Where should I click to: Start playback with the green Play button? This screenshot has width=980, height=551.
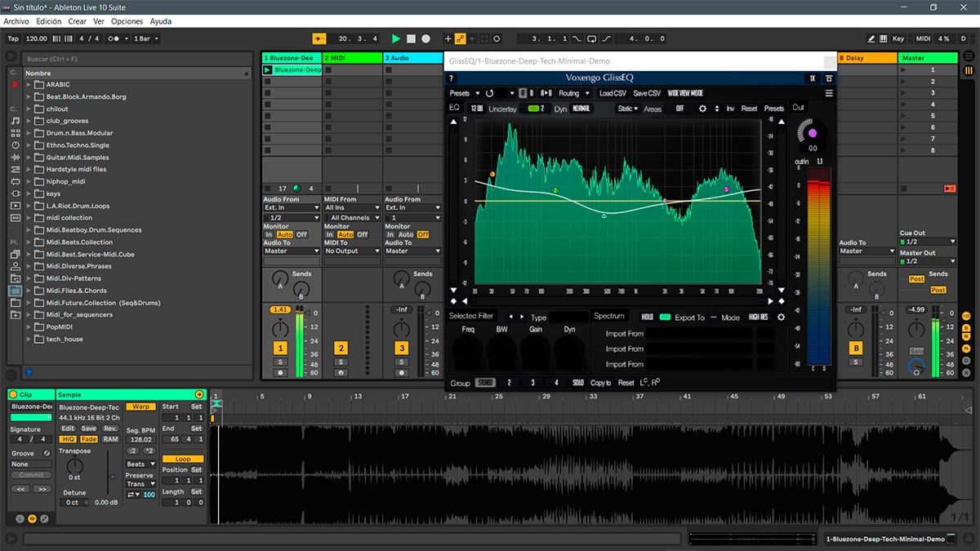tap(396, 38)
